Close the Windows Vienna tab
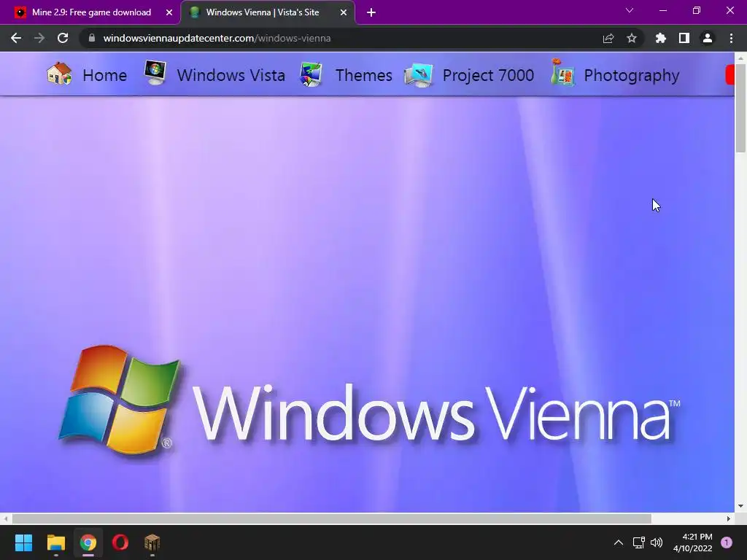Screen dimensions: 747x560 (x=344, y=13)
